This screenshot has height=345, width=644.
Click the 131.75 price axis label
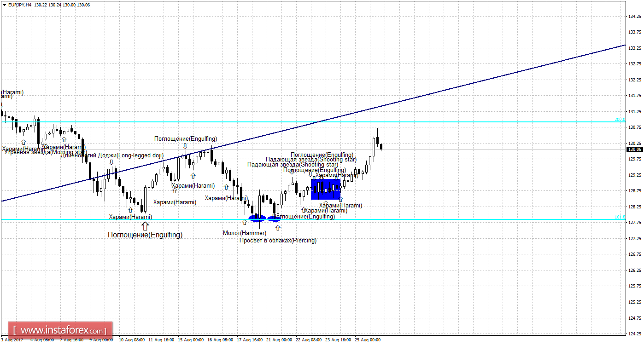pos(635,96)
